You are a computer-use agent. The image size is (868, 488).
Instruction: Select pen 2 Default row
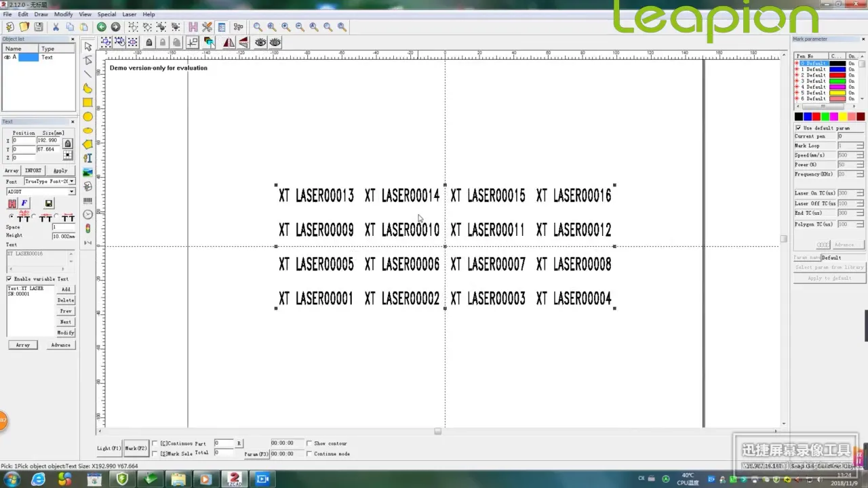click(x=825, y=75)
